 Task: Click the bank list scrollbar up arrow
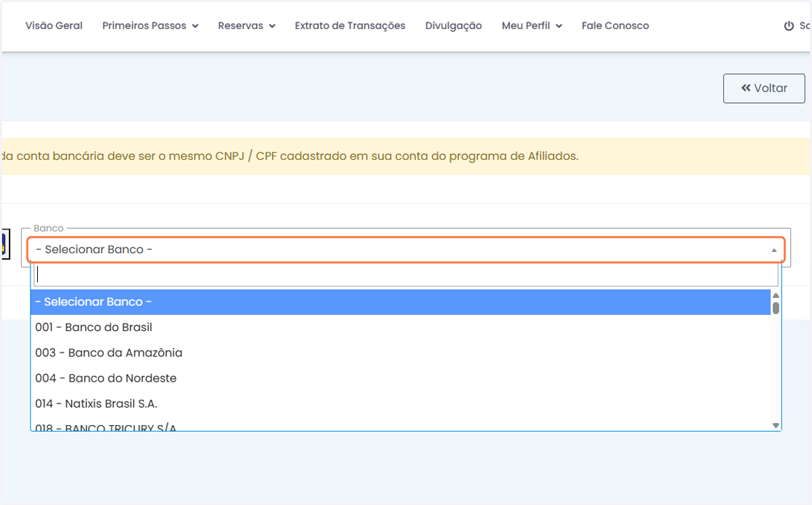776,295
